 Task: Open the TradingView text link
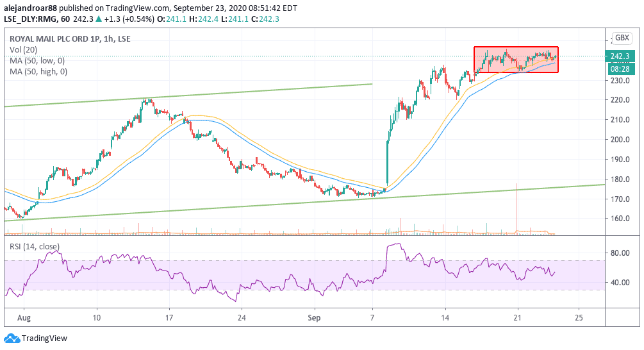[44, 338]
